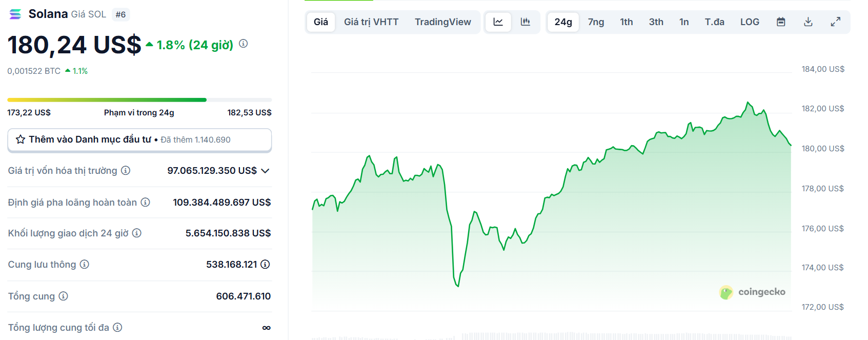Click star icon in add-to-portfolio button

pyautogui.click(x=21, y=139)
